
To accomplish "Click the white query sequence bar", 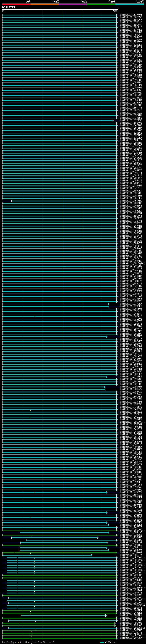I will 60,9.
